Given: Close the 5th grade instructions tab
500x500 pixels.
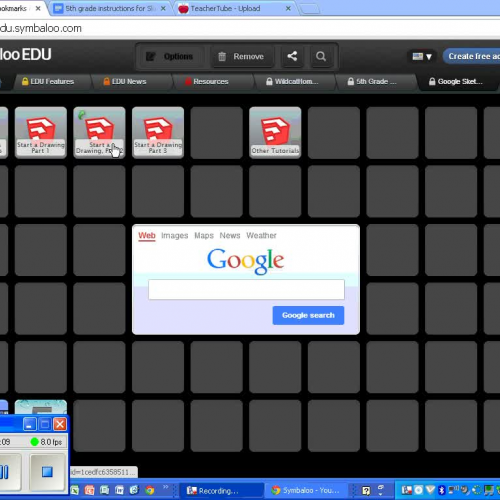Looking at the screenshot, I should (x=163, y=8).
